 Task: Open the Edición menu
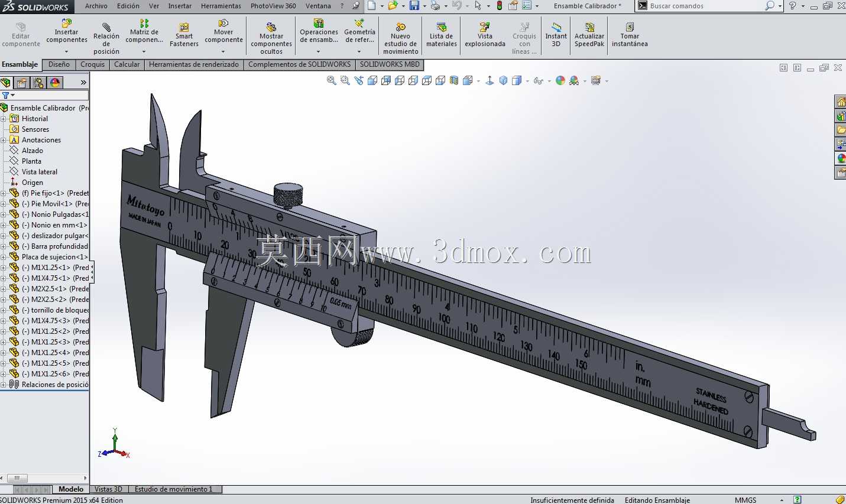point(128,6)
